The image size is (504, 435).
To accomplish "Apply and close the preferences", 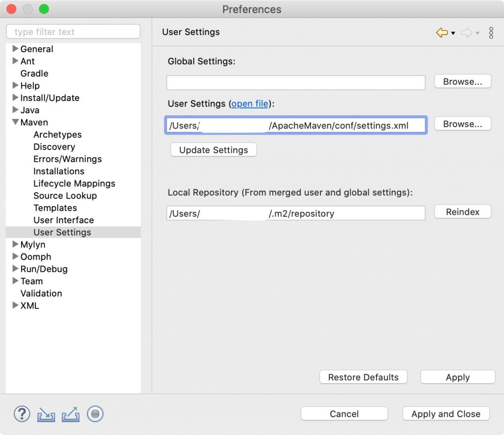I will pyautogui.click(x=445, y=414).
